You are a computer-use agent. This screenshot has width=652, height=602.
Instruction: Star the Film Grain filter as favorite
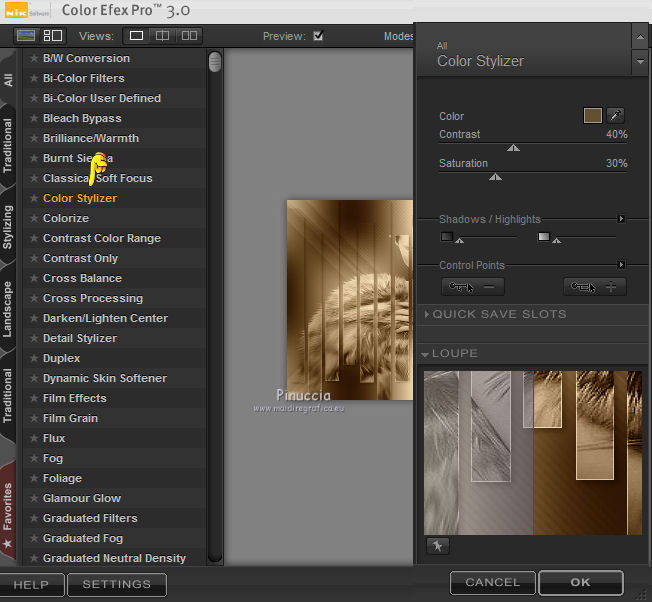[x=34, y=419]
